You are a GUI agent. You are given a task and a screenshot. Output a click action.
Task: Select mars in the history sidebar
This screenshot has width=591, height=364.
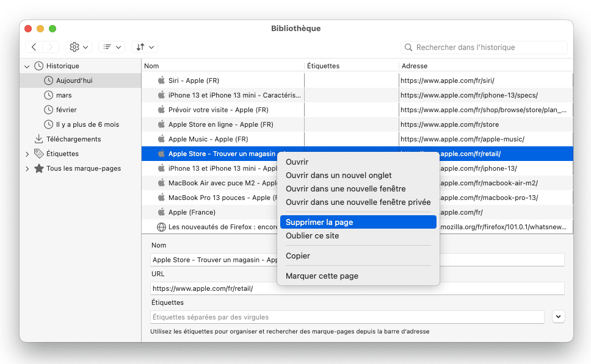[80, 95]
